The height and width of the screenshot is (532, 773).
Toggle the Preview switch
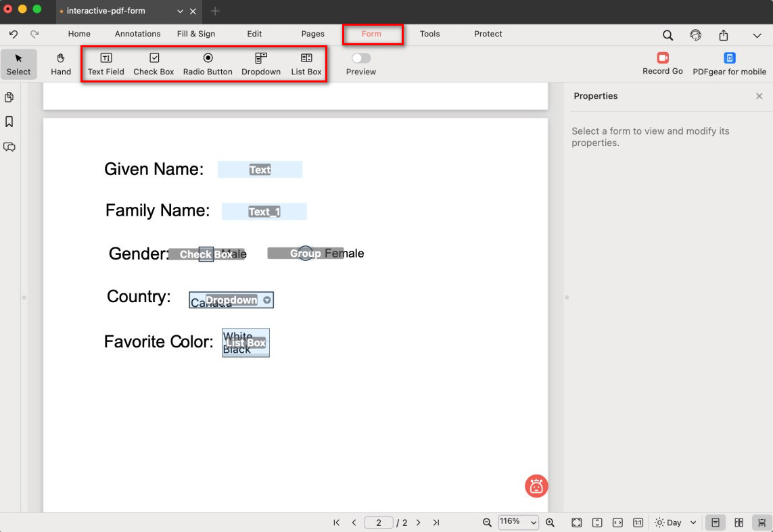click(x=361, y=58)
